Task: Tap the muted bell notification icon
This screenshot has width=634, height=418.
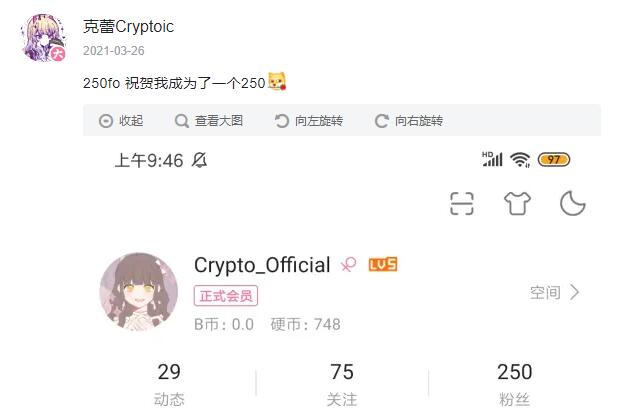Action: tap(199, 160)
